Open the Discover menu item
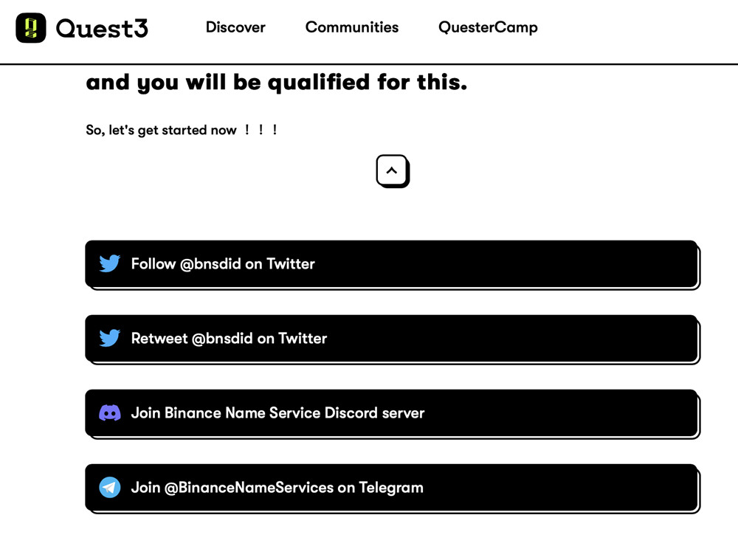738x560 pixels. click(x=235, y=27)
